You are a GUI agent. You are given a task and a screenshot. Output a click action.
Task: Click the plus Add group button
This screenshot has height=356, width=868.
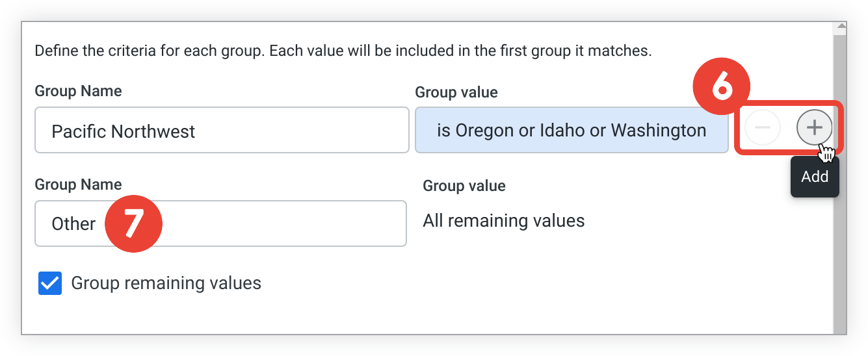pyautogui.click(x=814, y=128)
